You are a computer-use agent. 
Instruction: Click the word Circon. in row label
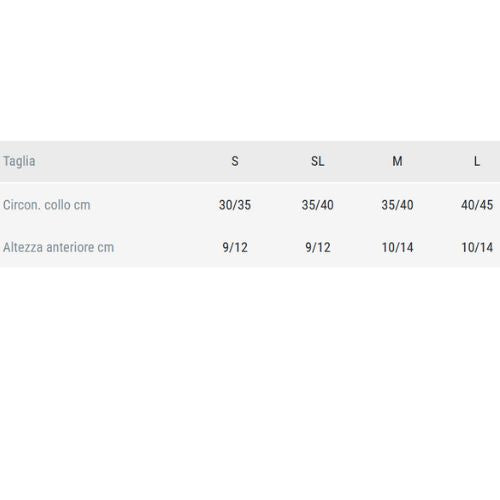click(x=22, y=205)
